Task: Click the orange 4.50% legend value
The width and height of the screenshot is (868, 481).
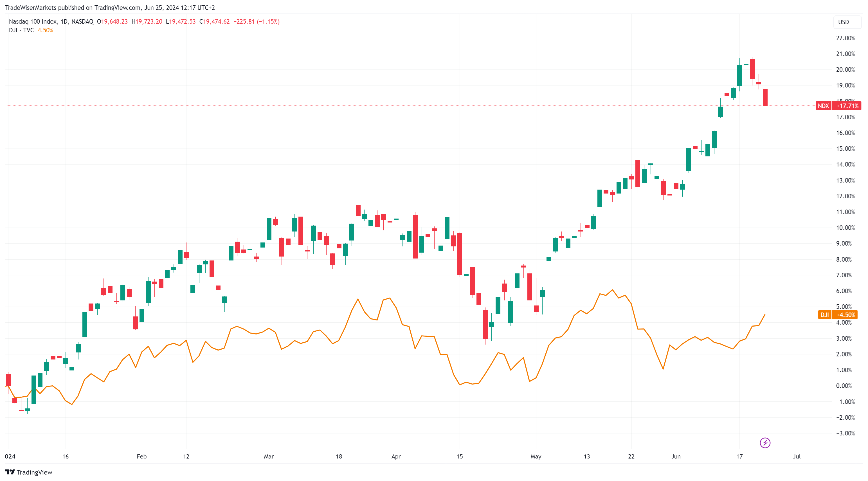Action: 45,30
